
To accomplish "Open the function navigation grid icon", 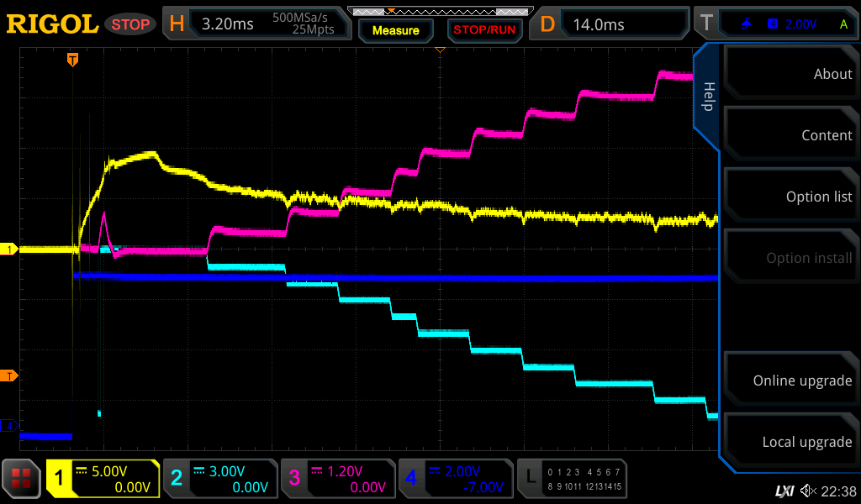I will point(22,479).
